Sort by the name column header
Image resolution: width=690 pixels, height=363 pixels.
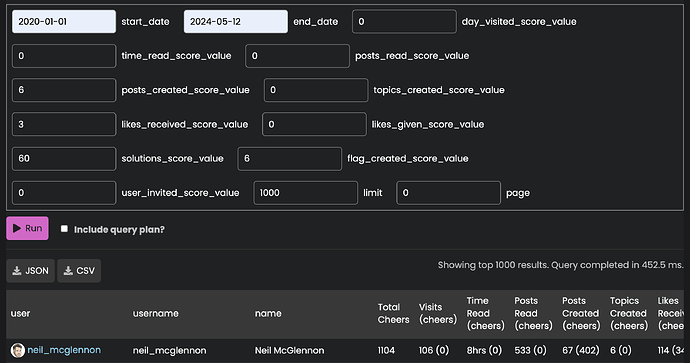pos(268,313)
